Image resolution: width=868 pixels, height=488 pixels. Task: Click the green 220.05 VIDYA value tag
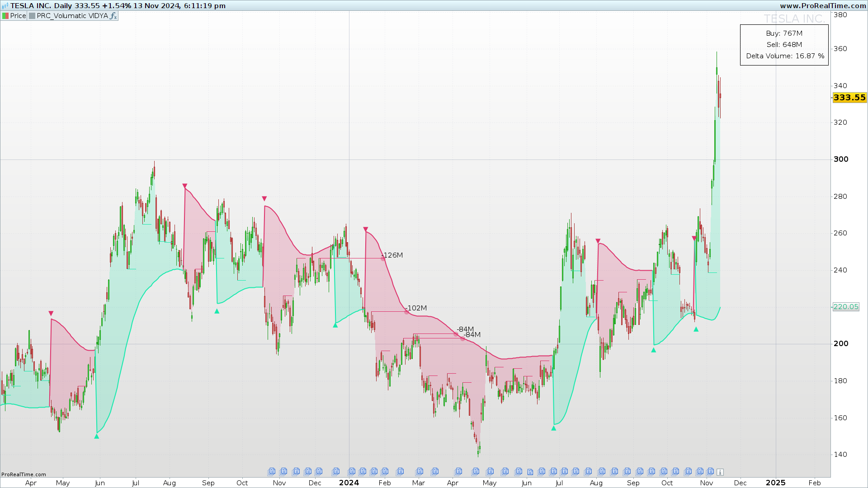point(845,307)
